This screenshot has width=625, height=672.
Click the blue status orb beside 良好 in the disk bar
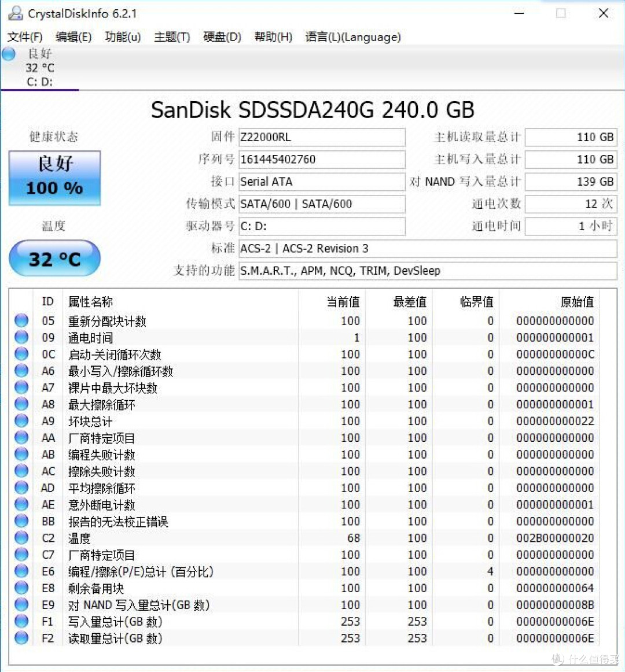pyautogui.click(x=9, y=54)
